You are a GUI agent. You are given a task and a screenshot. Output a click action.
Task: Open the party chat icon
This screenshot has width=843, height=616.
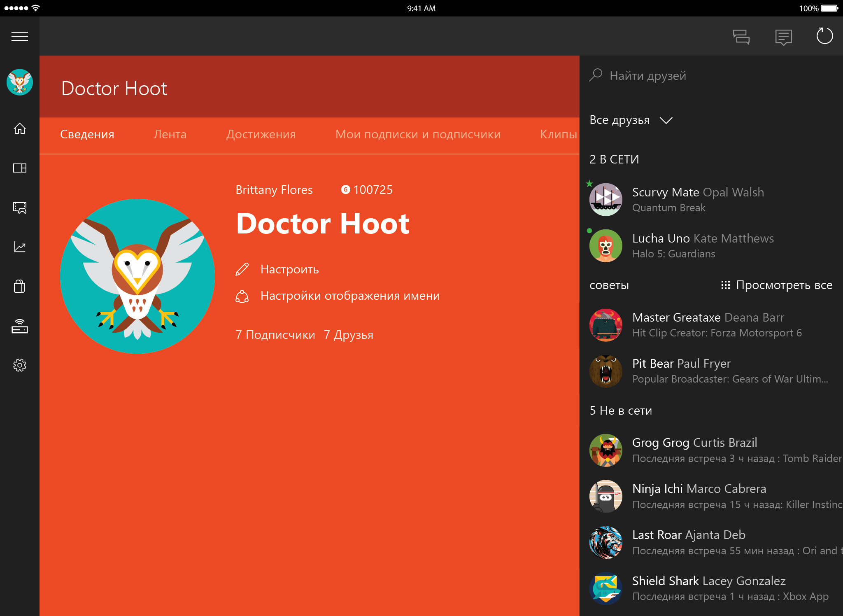point(741,37)
